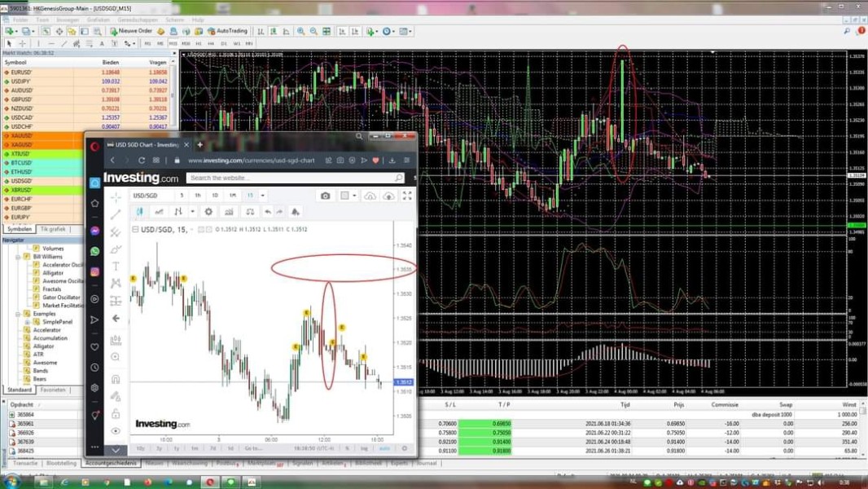
Task: Click the Windows Start button on taskbar
Action: point(11,482)
